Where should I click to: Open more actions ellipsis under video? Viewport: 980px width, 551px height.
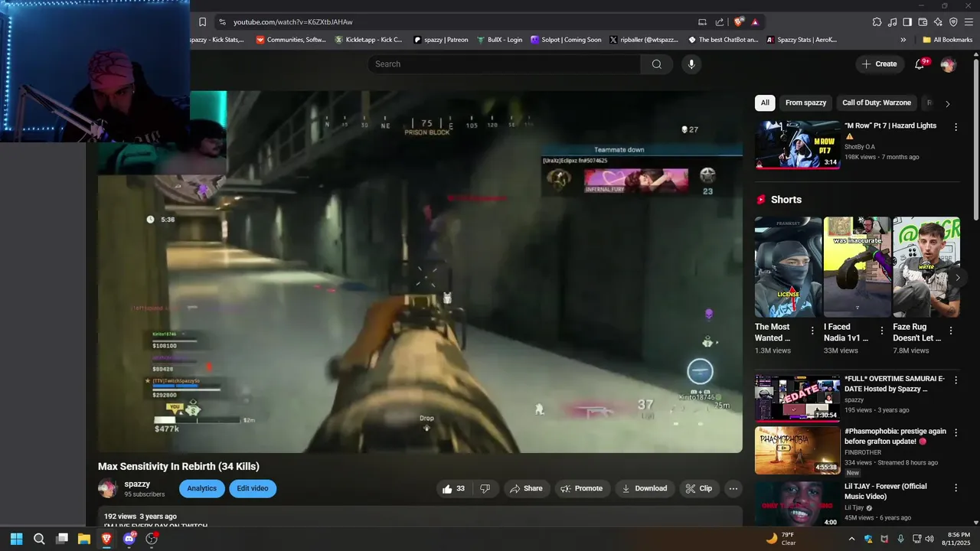coord(733,488)
